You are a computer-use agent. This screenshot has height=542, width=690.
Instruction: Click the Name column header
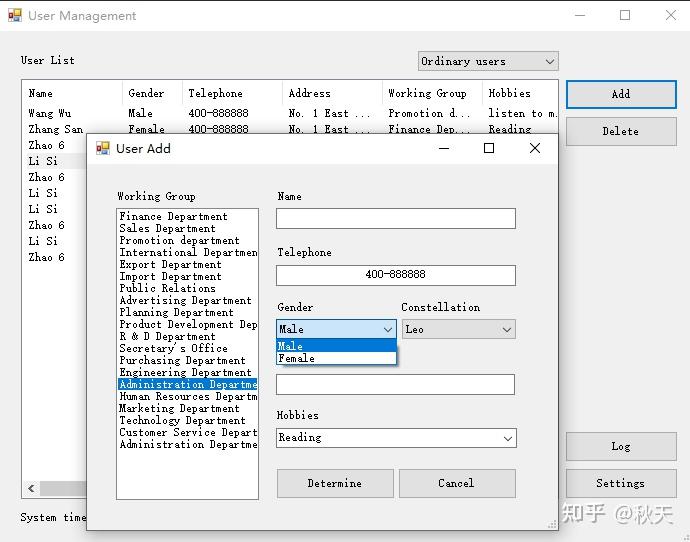click(x=72, y=93)
